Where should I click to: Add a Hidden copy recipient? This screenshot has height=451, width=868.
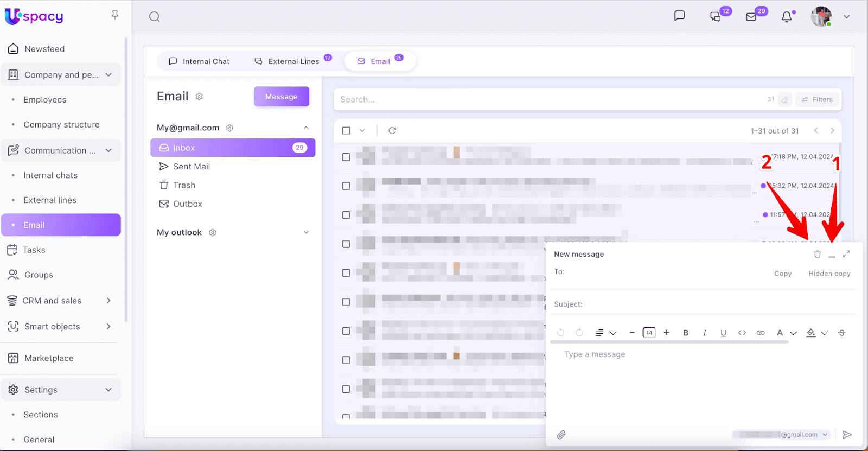tap(829, 274)
